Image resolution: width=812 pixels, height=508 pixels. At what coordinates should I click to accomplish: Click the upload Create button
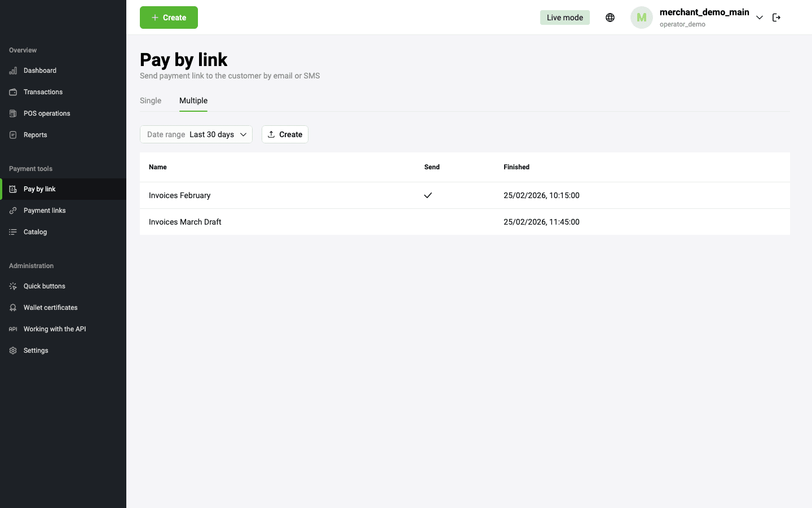[x=285, y=134]
